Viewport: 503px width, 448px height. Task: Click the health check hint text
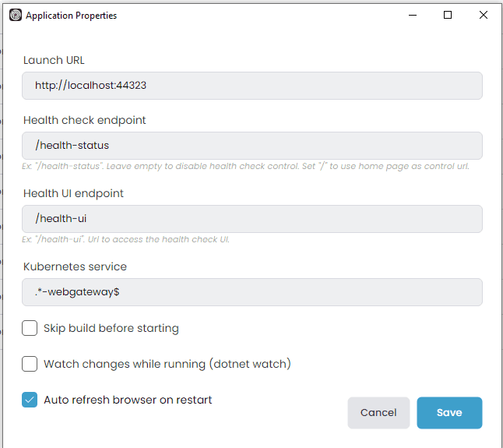pos(245,166)
